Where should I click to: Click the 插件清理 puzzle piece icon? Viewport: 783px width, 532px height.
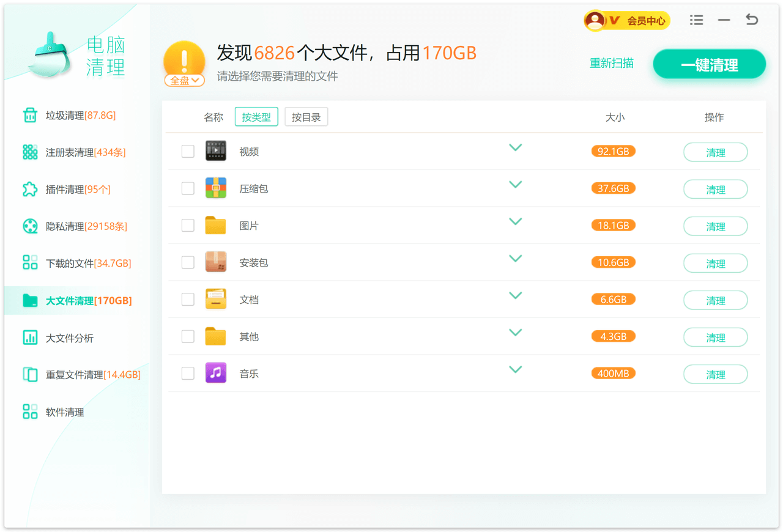30,190
